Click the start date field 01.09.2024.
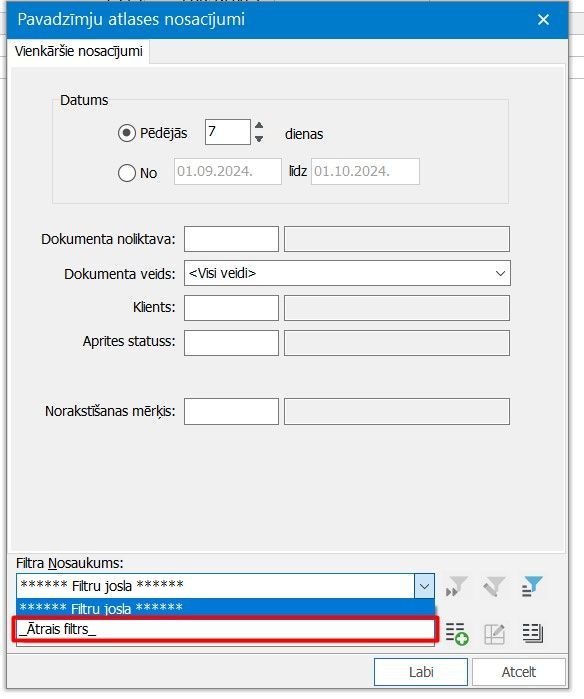 click(x=228, y=171)
